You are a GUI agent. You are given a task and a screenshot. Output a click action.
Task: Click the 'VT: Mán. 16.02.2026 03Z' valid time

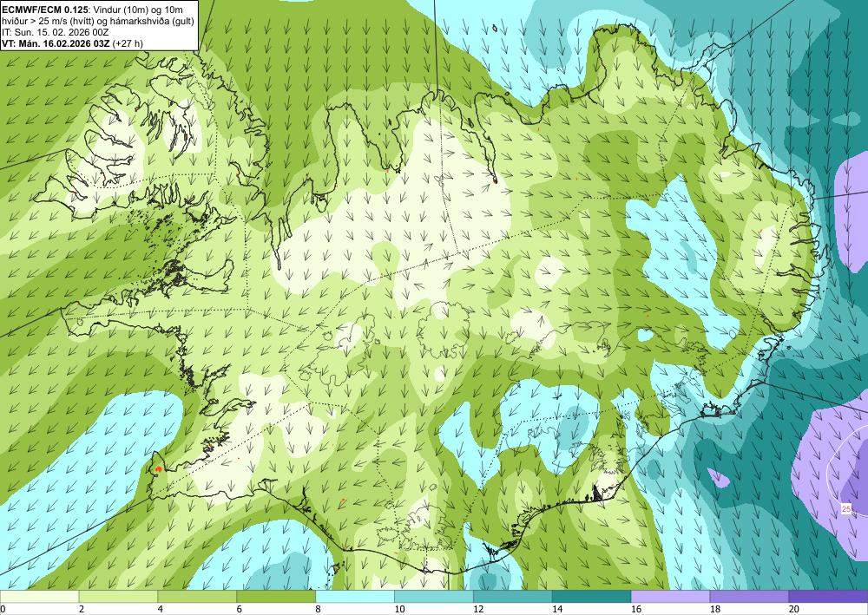[x=56, y=43]
